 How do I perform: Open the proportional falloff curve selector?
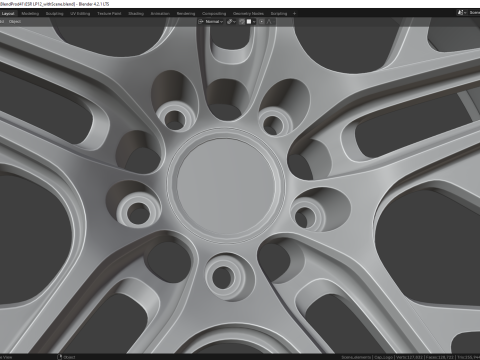click(270, 22)
